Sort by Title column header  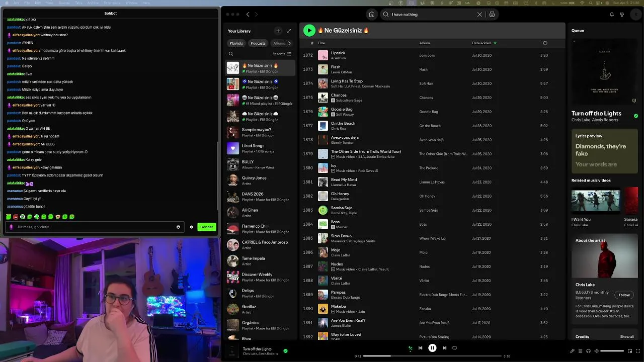(x=321, y=43)
